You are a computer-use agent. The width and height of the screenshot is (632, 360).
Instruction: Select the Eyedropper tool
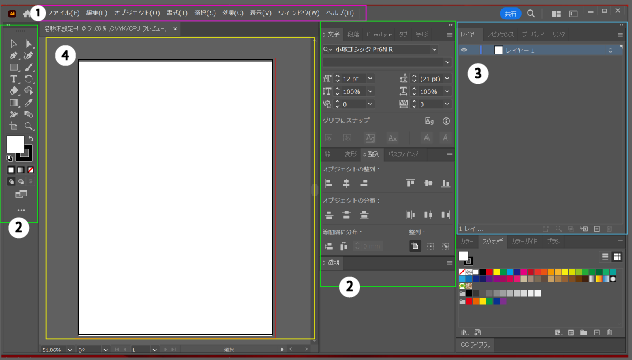(x=28, y=103)
